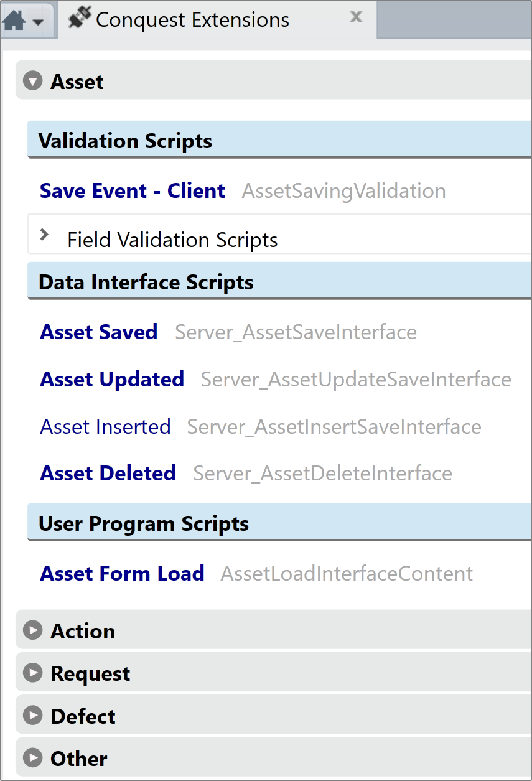This screenshot has width=532, height=781.
Task: Open the dropdown arrow beside Home icon
Action: click(38, 22)
